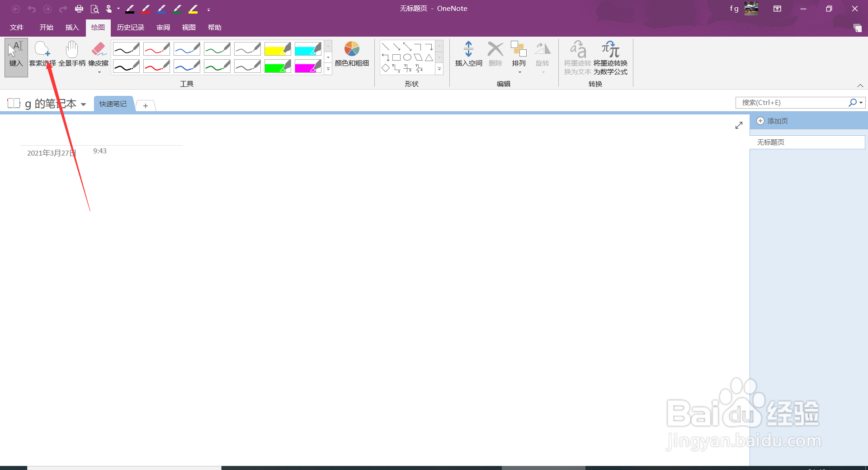Click the page time 9:43
The width and height of the screenshot is (868, 470).
click(100, 151)
